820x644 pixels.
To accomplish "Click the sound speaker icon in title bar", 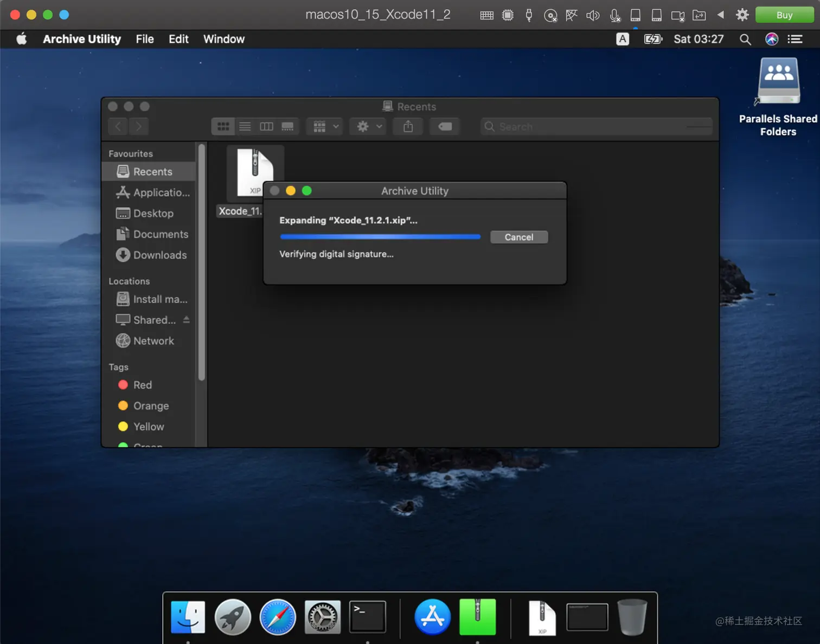I will 593,15.
